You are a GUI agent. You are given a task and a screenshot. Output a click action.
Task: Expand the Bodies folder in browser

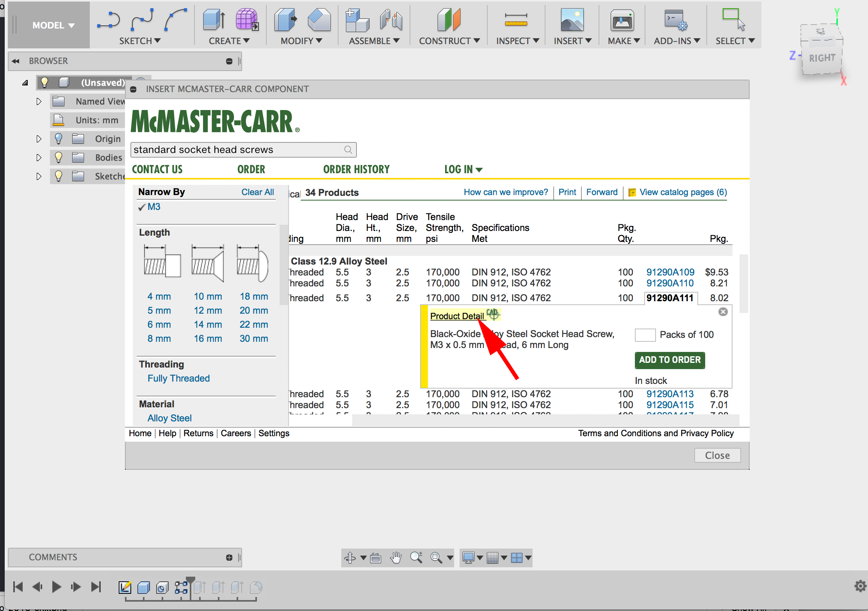(x=39, y=158)
